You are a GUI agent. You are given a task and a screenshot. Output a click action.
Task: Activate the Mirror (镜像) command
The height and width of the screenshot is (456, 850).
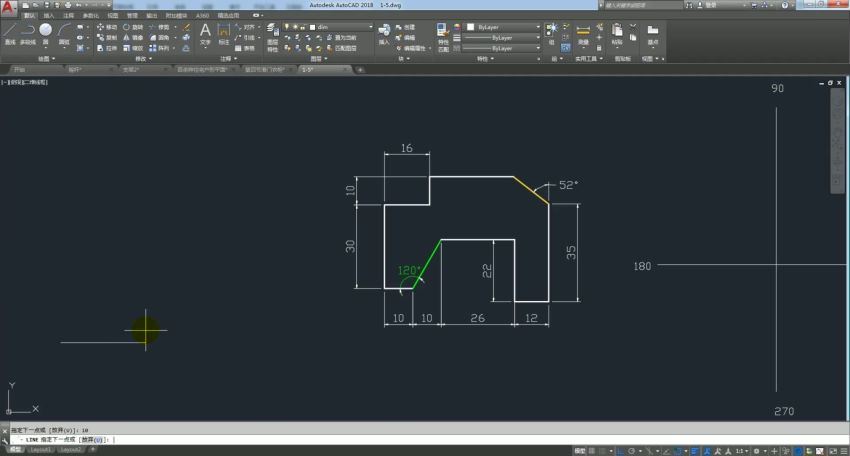pyautogui.click(x=133, y=37)
